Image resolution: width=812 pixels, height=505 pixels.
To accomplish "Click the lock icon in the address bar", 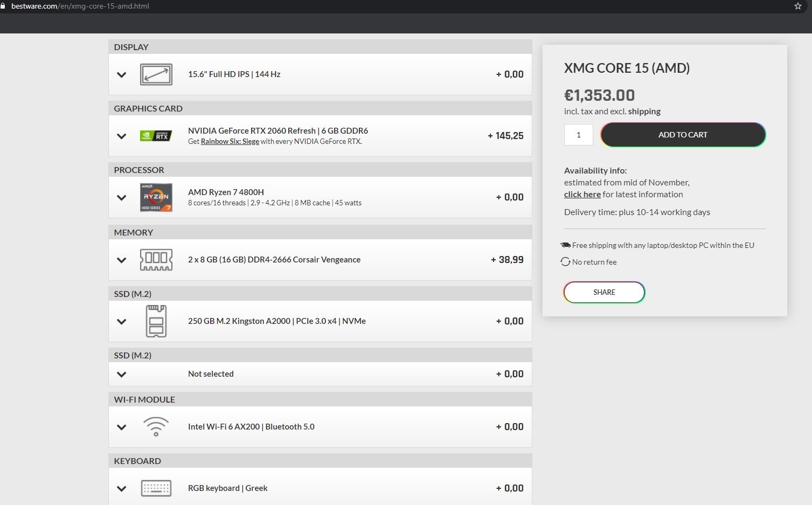I will click(3, 6).
